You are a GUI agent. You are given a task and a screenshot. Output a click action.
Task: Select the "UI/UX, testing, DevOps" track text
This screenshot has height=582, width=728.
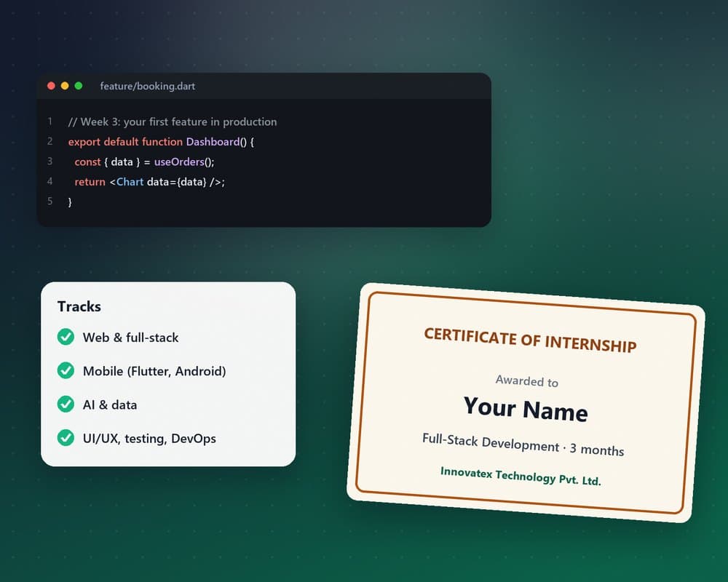(x=149, y=439)
